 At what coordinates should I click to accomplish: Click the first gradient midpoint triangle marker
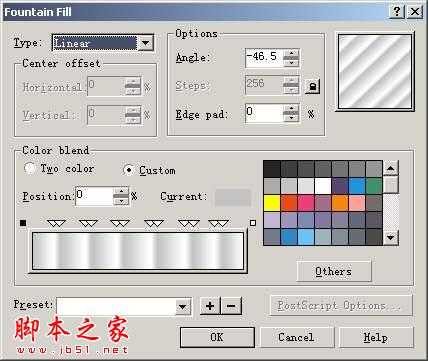(56, 223)
